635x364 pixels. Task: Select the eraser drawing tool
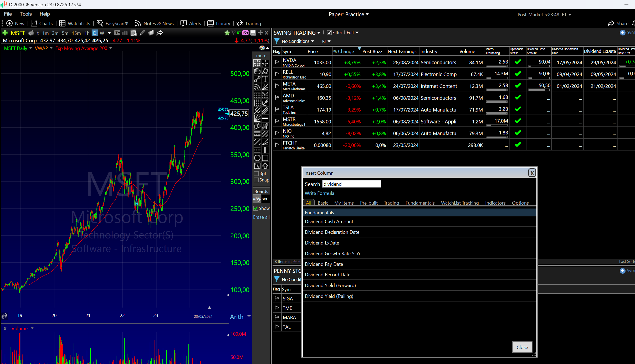[x=265, y=71]
